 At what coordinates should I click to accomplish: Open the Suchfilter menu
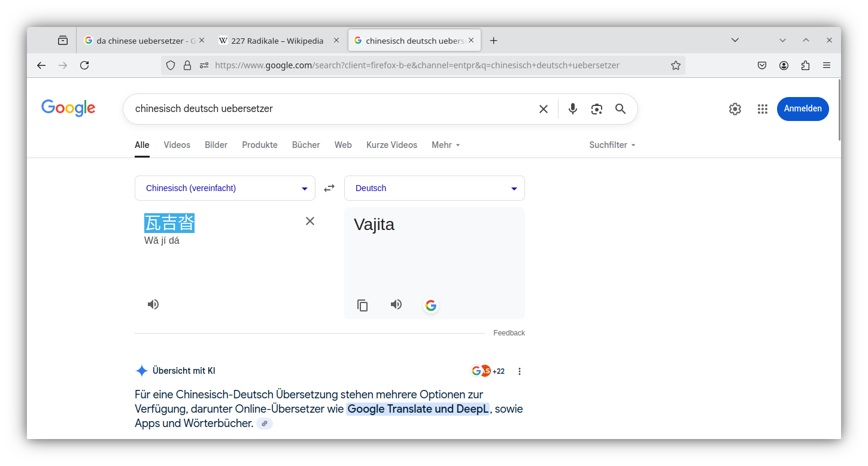(611, 144)
